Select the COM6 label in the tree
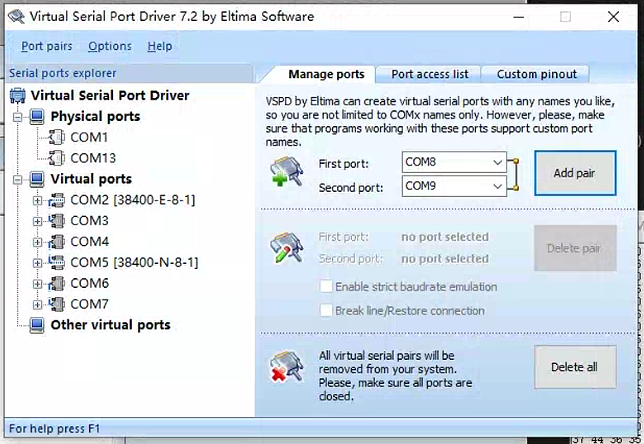 tap(90, 283)
